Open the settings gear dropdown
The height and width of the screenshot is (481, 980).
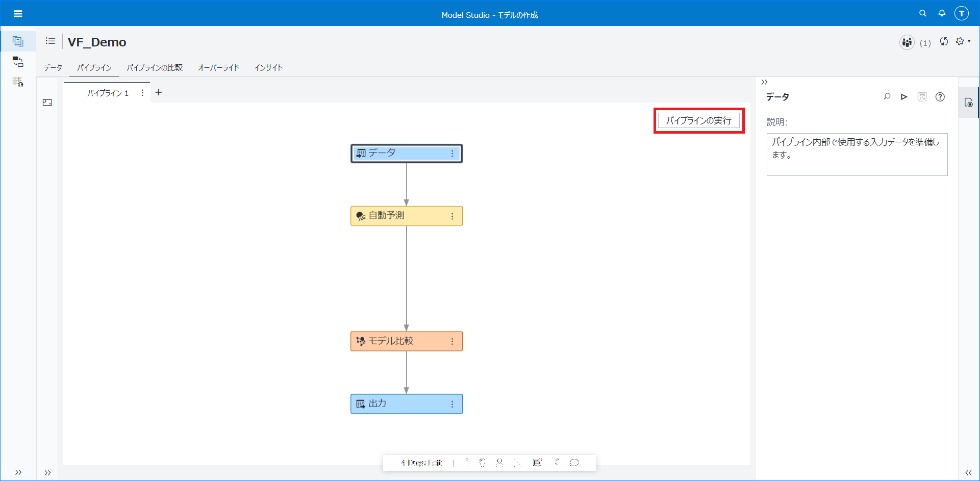[963, 41]
